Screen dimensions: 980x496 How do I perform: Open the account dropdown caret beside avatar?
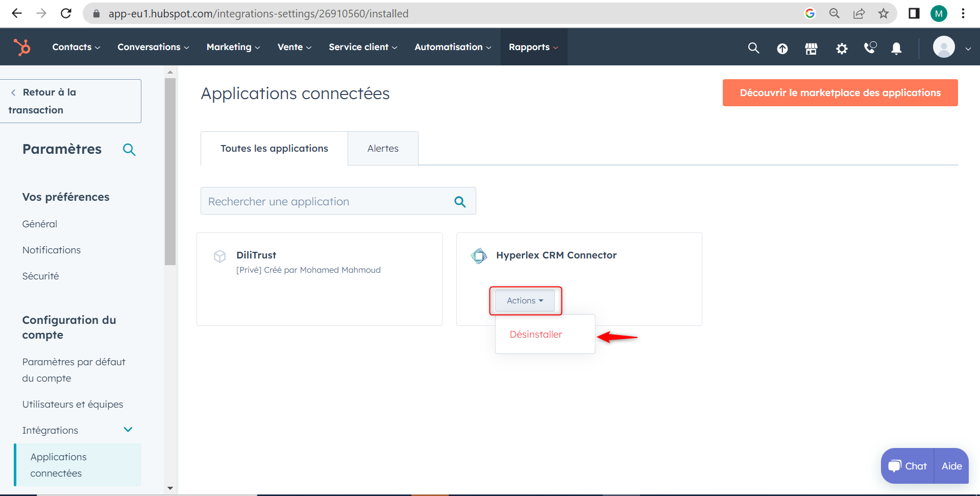tap(968, 49)
